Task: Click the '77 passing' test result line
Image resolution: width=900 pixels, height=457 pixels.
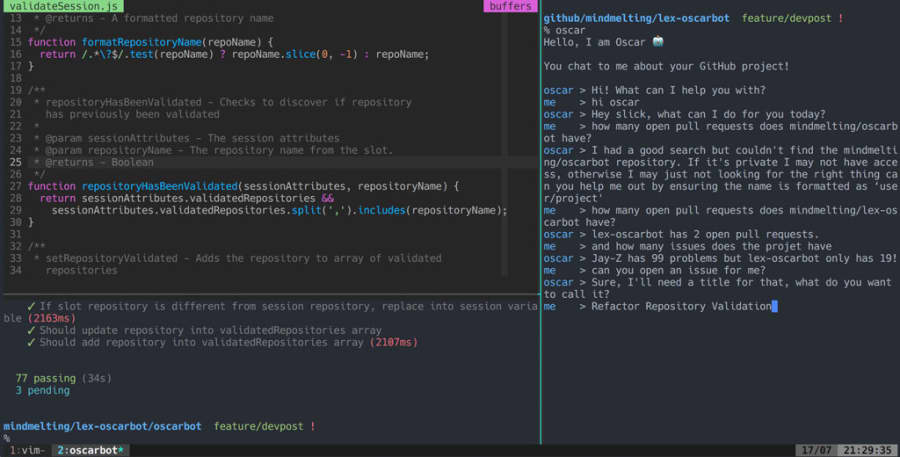Action: point(63,378)
